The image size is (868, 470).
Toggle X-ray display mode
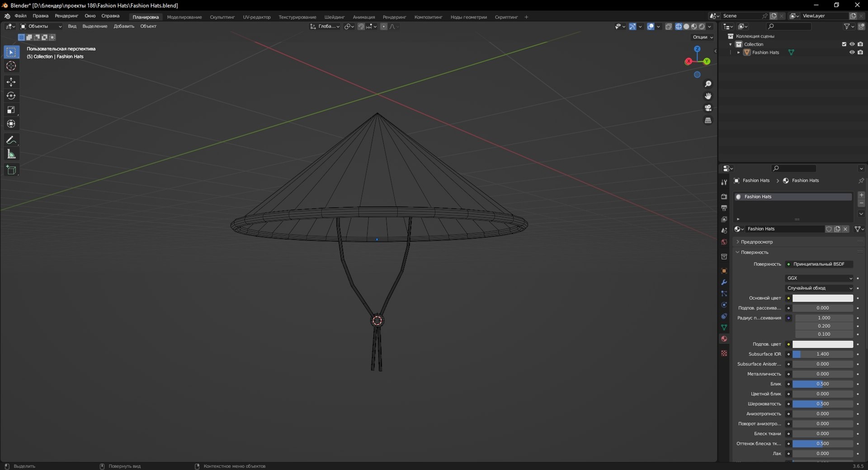coord(669,27)
